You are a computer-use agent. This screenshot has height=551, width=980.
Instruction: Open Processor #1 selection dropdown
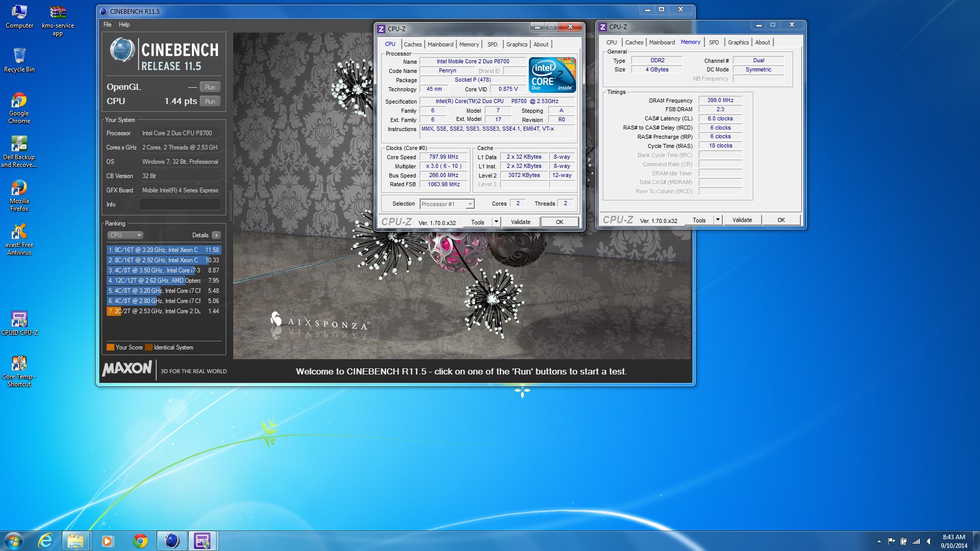(447, 204)
